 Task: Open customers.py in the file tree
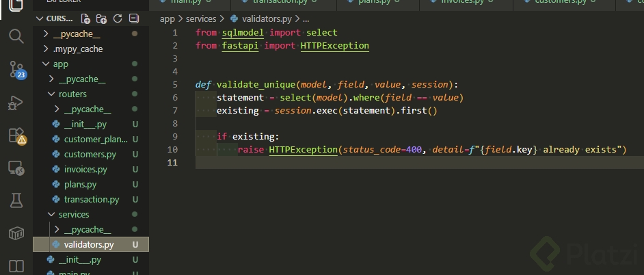click(x=90, y=155)
